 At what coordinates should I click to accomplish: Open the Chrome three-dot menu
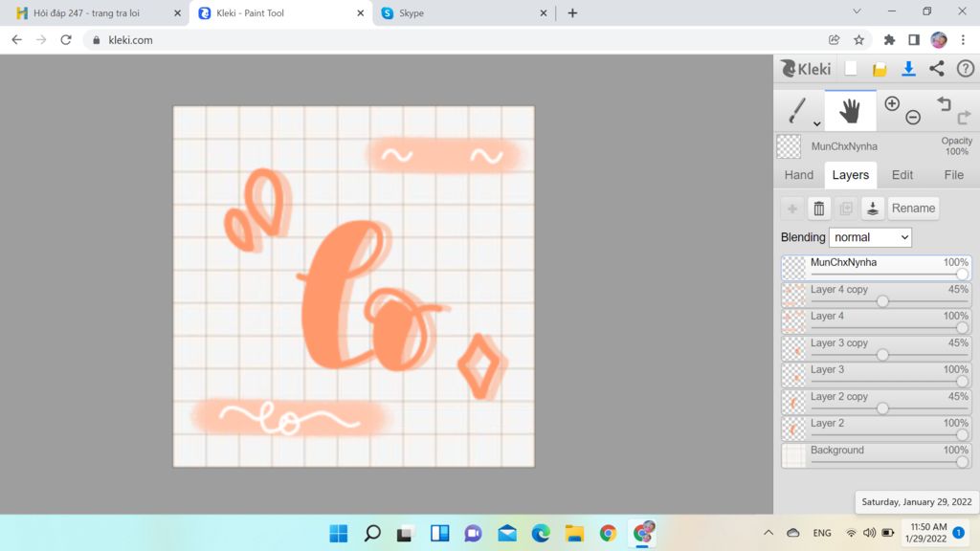click(x=963, y=40)
